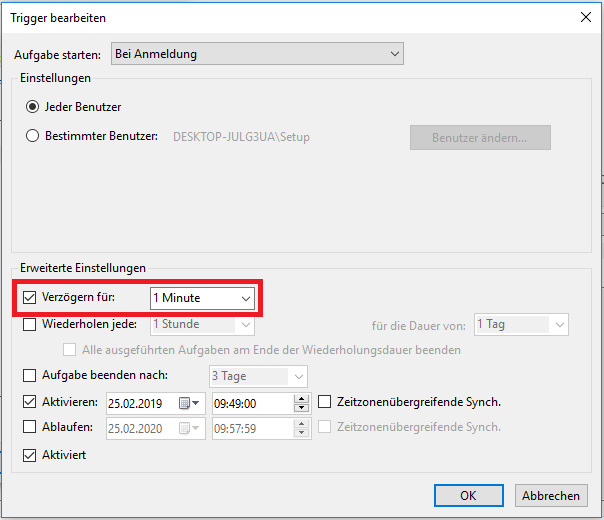Enable the Wiederholen jede checkbox
The height and width of the screenshot is (520, 604).
(x=29, y=324)
